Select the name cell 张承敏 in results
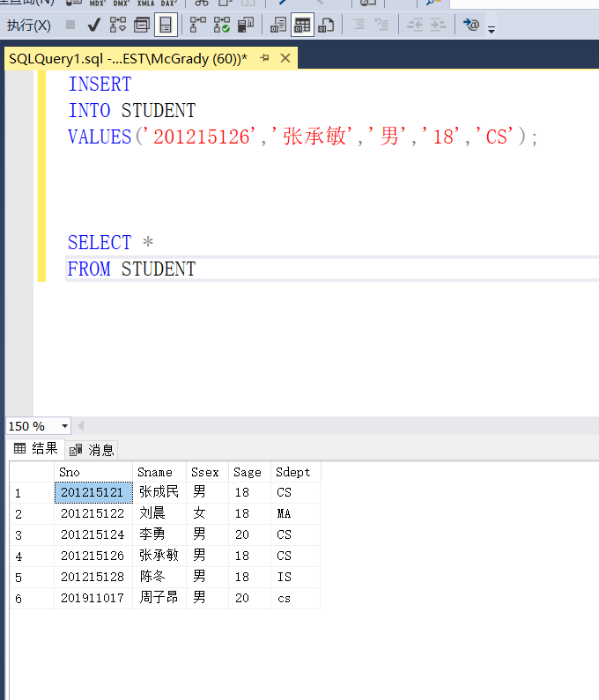 coord(159,556)
